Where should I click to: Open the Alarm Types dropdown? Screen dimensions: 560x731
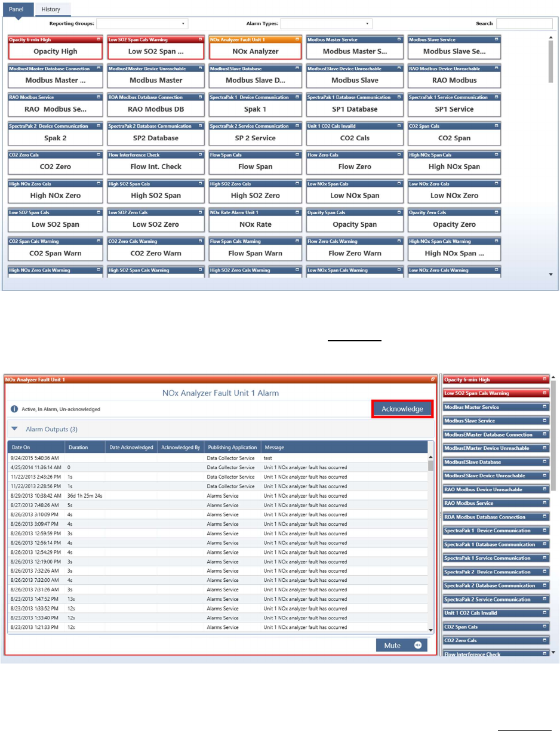[x=326, y=24]
